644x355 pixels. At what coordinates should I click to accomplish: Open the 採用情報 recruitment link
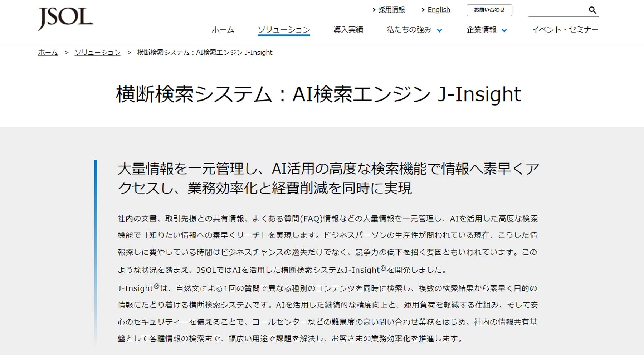[x=391, y=10]
